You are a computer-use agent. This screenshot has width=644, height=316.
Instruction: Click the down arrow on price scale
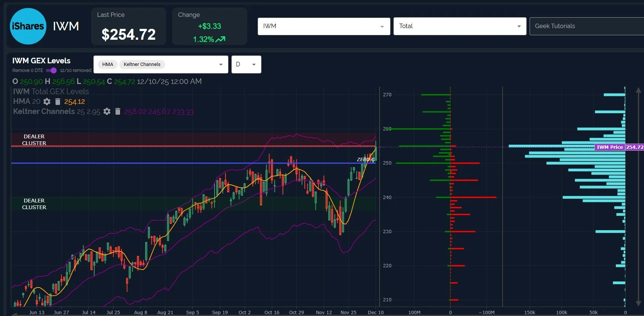[x=638, y=303]
